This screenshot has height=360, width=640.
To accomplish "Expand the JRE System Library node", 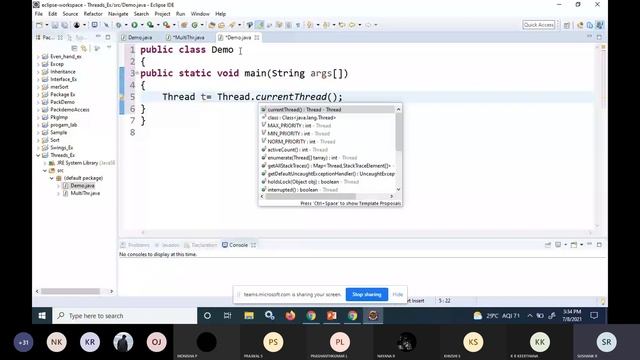I will pos(45,163).
